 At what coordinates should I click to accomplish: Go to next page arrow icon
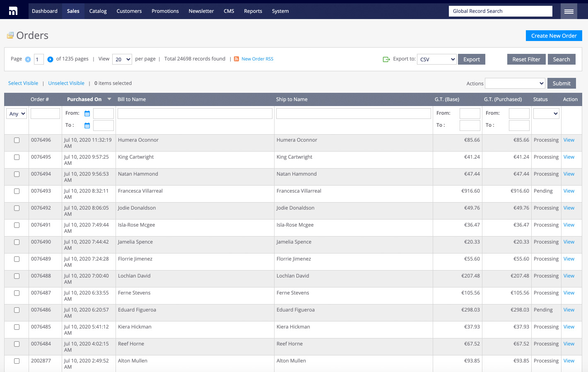click(50, 59)
